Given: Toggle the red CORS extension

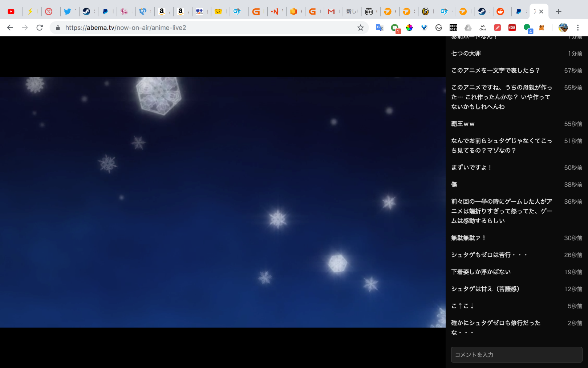Looking at the screenshot, I should 512,28.
